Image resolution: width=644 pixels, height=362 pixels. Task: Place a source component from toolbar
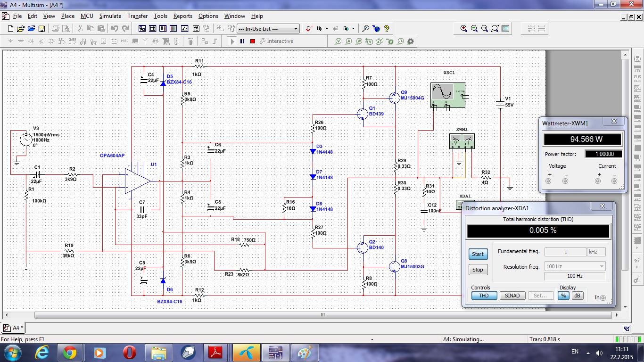10,41
